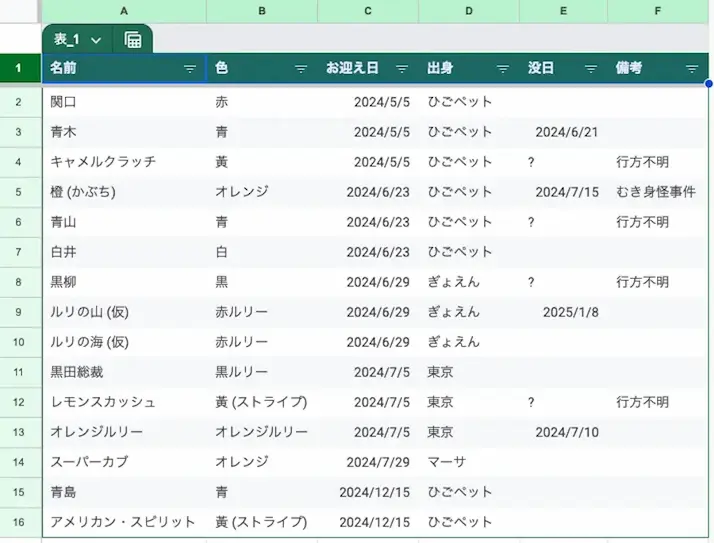Select 黄 (ストライプ) in アメリカン・スピリット row
The image size is (714, 543).
(262, 522)
